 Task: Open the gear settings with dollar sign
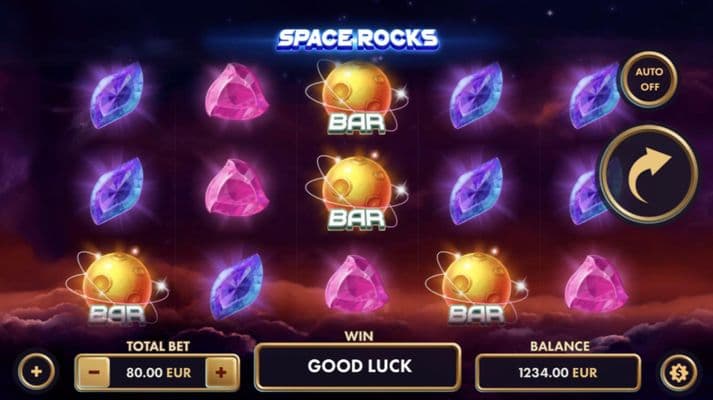679,373
